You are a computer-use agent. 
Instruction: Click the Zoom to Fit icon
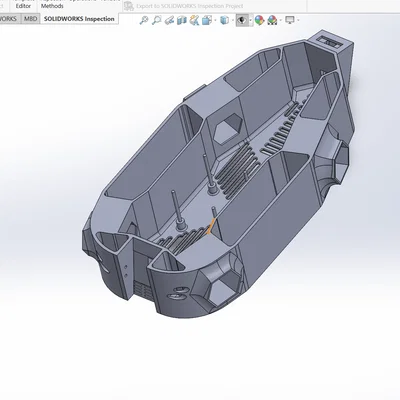pyautogui.click(x=144, y=20)
